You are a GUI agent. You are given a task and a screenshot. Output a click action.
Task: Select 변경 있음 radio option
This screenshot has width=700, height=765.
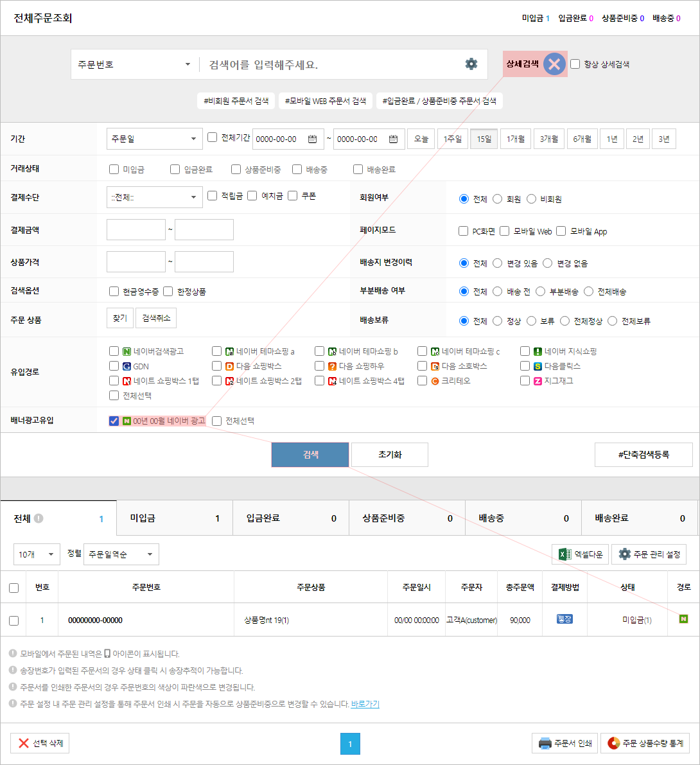pyautogui.click(x=497, y=263)
